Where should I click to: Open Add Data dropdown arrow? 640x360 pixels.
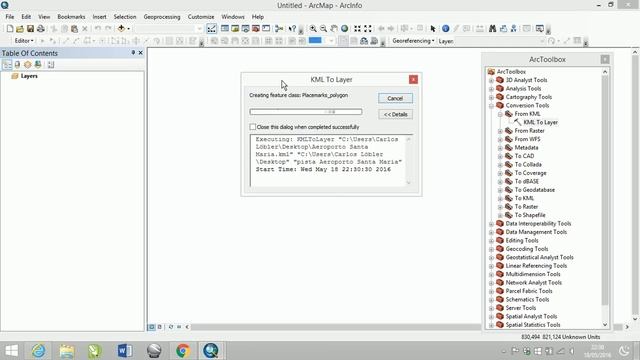coord(128,29)
